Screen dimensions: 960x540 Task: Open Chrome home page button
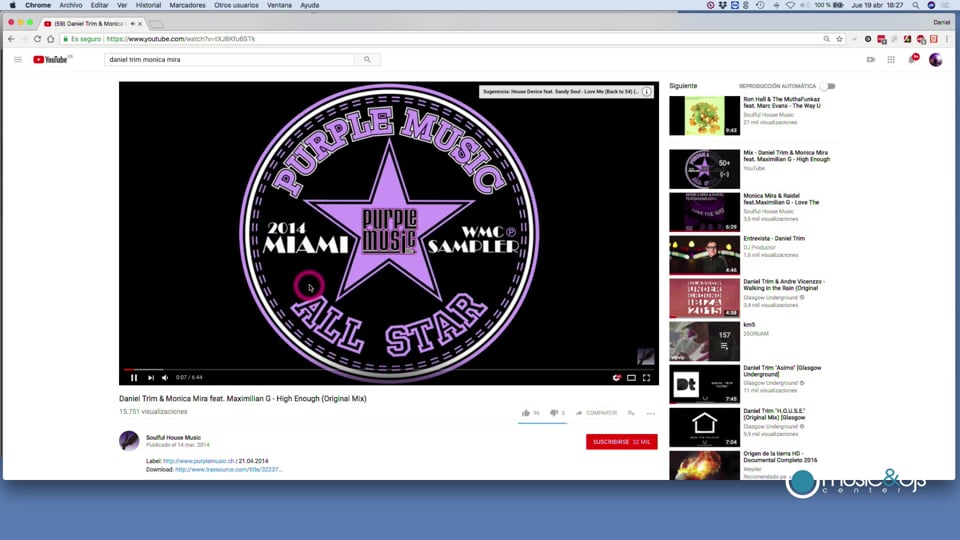tap(50, 39)
